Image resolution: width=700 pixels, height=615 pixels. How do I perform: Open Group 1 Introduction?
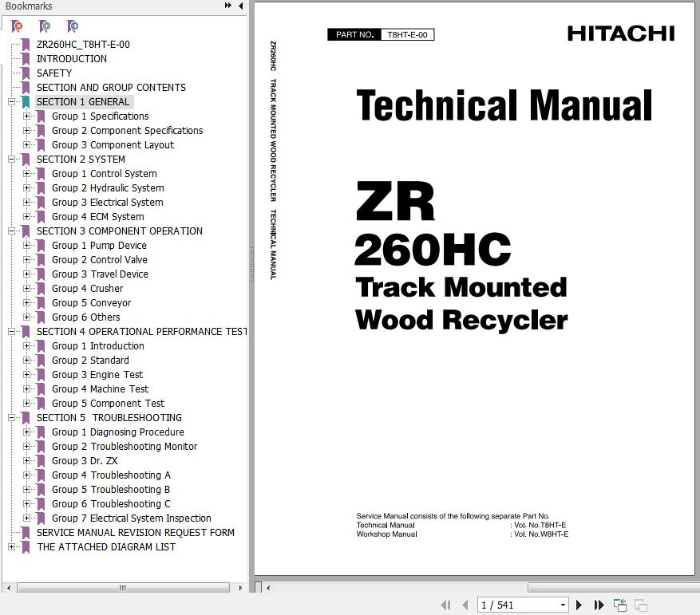[97, 346]
